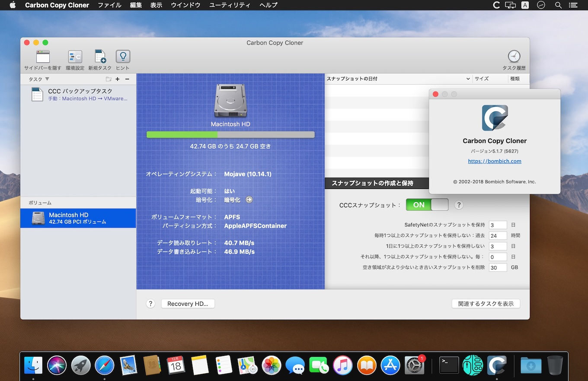Open the 環境設定 preferences toolbar icon
Screen dimensions: 588x381
75,57
